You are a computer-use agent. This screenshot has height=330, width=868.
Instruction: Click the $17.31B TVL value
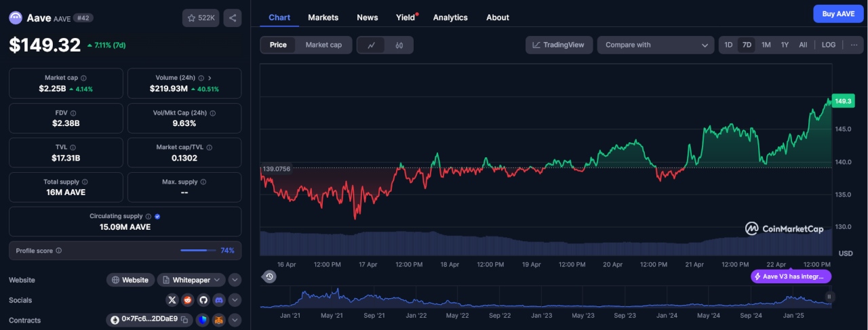(66, 158)
